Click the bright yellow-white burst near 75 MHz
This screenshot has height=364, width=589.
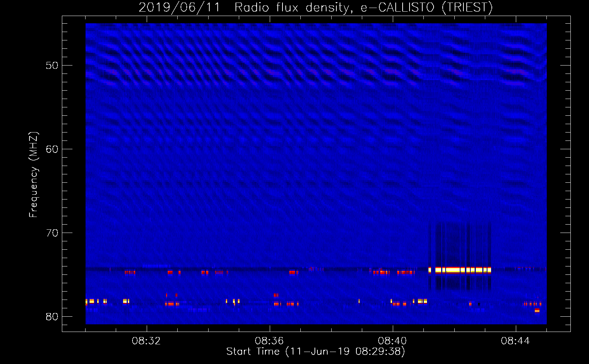click(x=460, y=270)
